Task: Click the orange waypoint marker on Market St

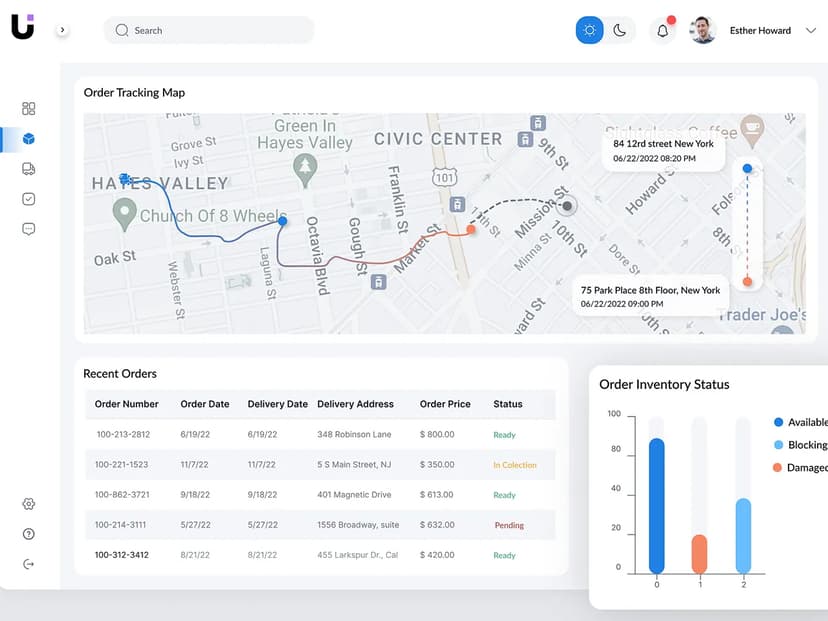Action: (471, 229)
